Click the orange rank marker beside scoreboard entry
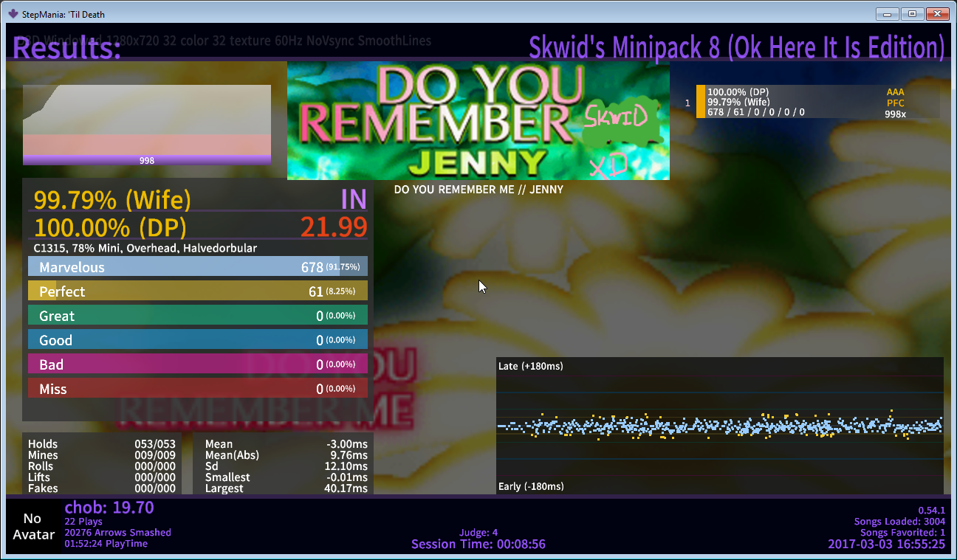The image size is (957, 560). tap(700, 102)
